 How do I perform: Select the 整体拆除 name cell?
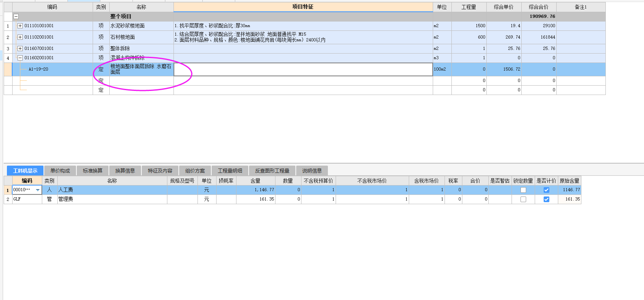[x=141, y=48]
